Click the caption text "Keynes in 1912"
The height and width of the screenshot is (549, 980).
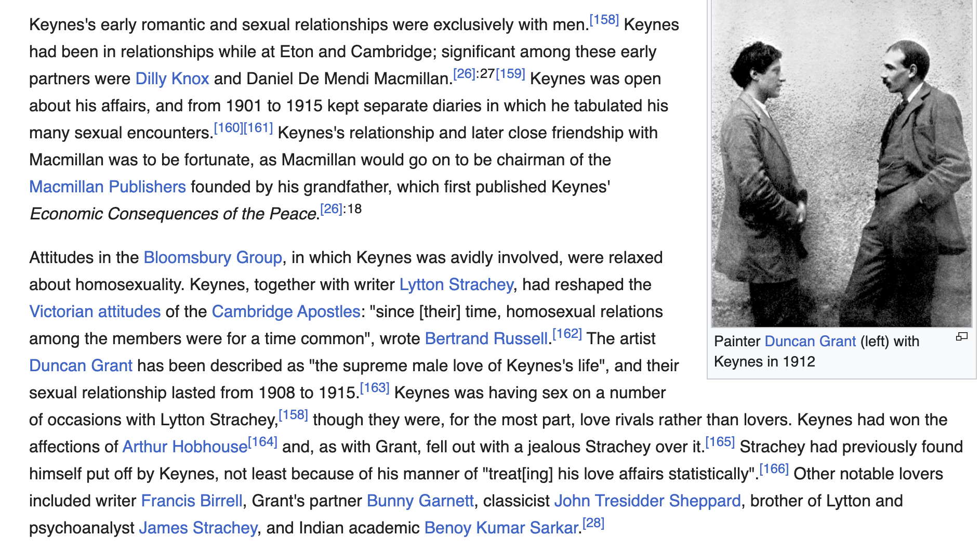click(x=764, y=362)
